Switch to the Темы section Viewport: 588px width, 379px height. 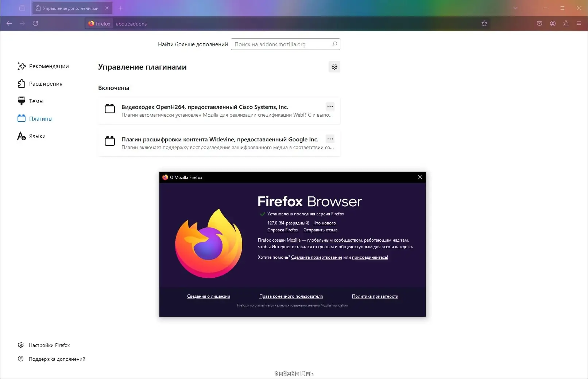31,101
